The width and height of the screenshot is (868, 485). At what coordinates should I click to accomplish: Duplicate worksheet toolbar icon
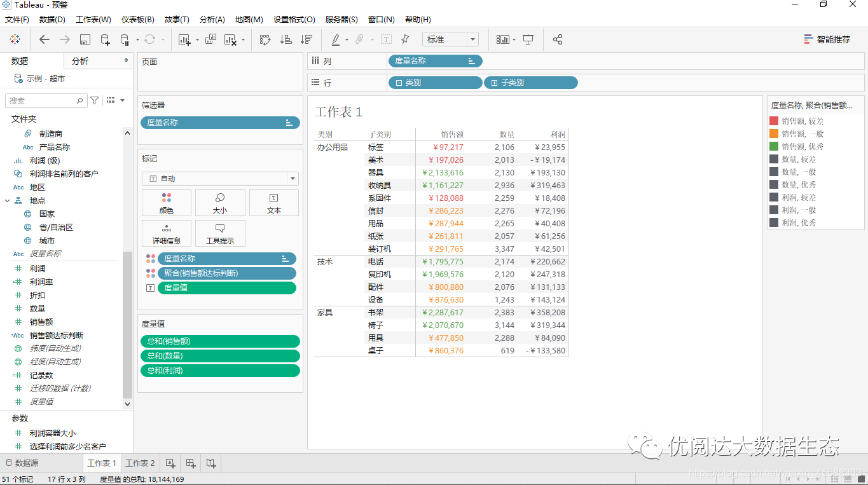point(211,39)
